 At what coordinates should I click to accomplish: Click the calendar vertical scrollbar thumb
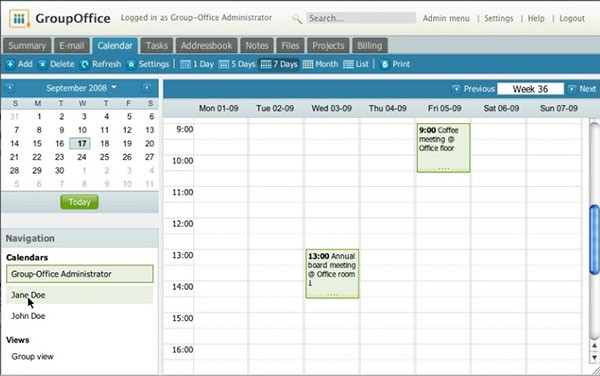[x=594, y=240]
